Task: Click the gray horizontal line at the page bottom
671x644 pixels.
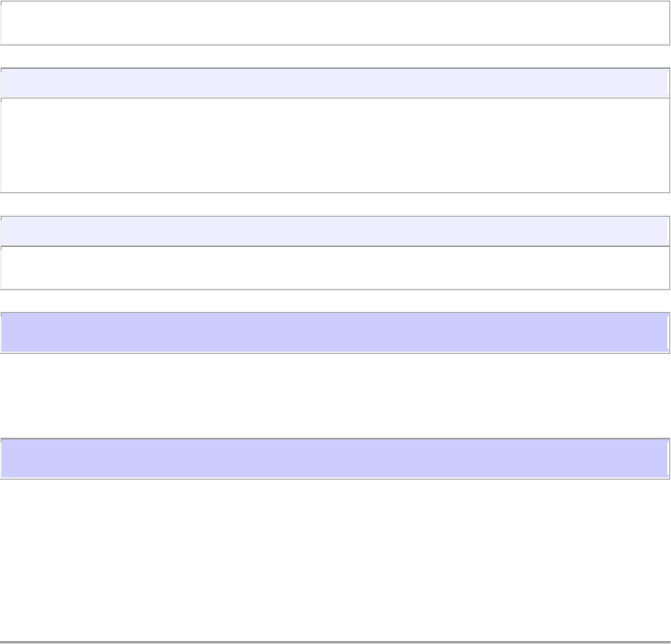Action: point(335,642)
